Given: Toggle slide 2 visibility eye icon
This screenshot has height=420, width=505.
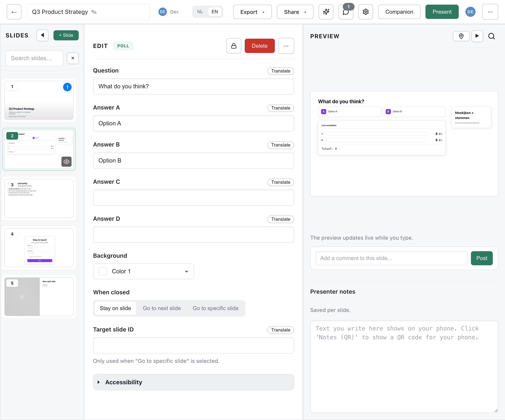Looking at the screenshot, I should pyautogui.click(x=66, y=162).
